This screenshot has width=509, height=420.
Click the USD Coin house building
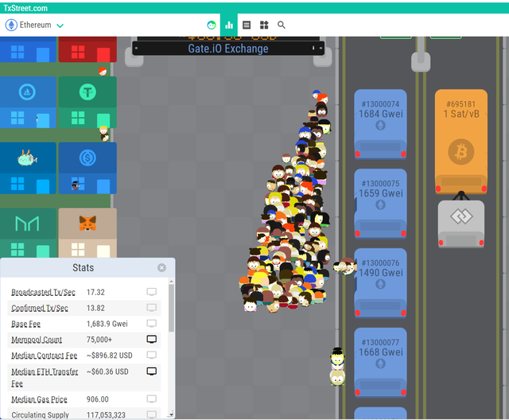pos(87,168)
